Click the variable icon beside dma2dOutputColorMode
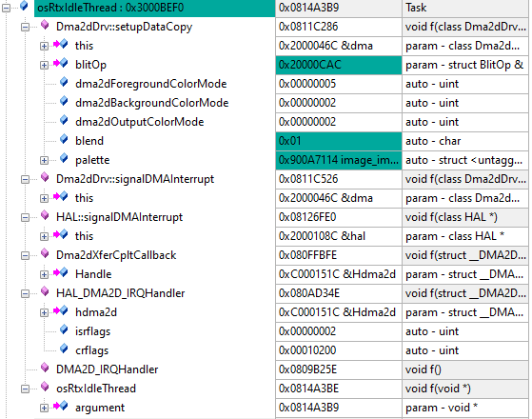 pos(64,120)
